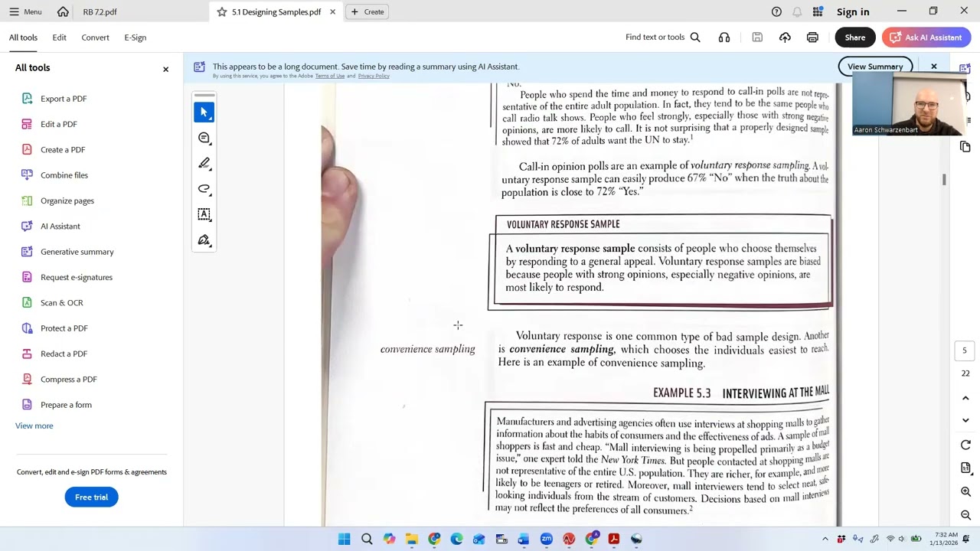Open the help question-mark icon
The height and width of the screenshot is (551, 980).
(x=776, y=11)
